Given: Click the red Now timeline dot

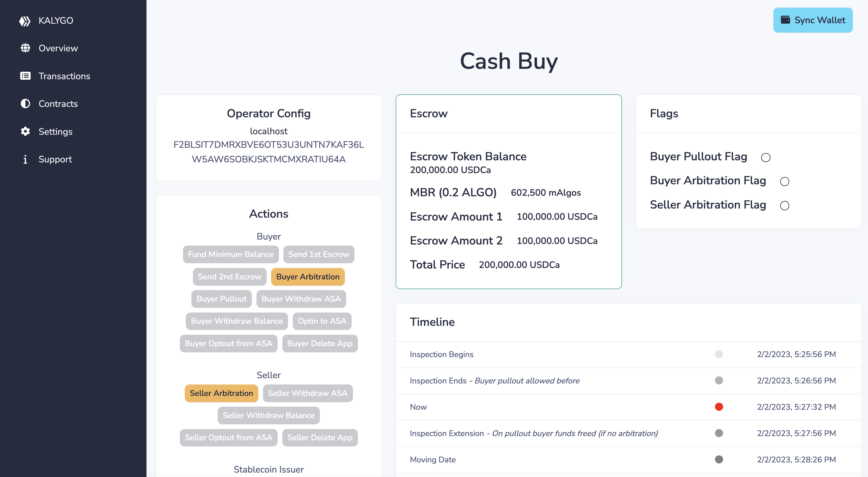Looking at the screenshot, I should point(719,407).
